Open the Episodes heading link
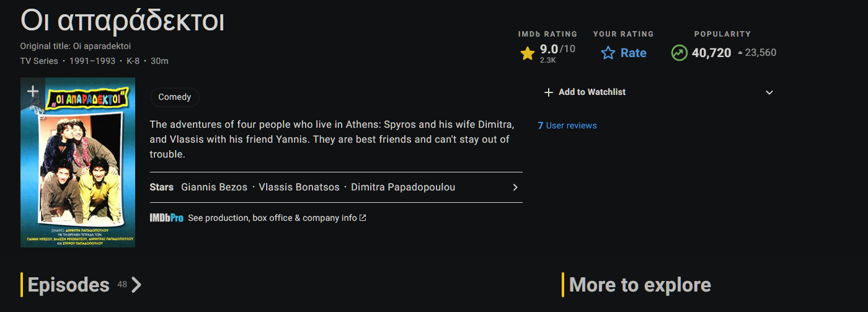Screen dimensions: 868x312 69,285
